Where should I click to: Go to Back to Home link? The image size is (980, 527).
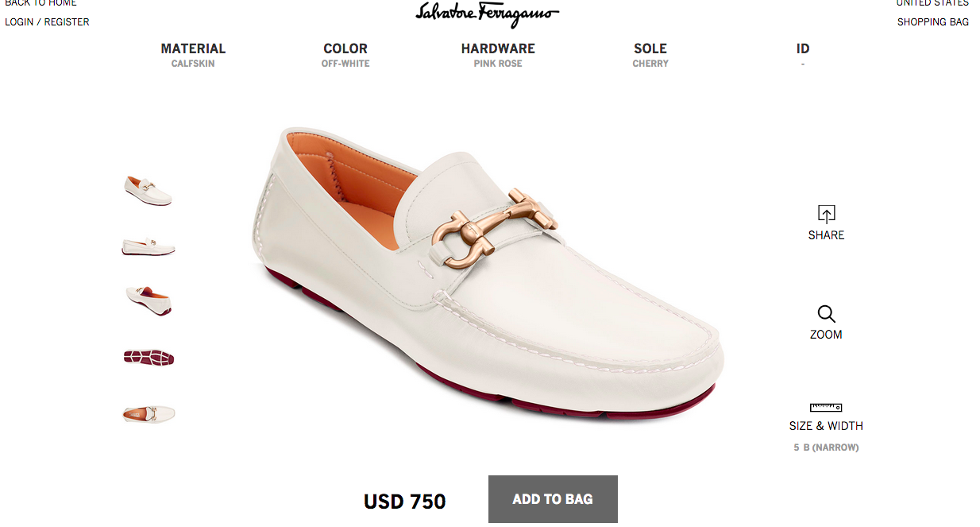click(41, 3)
